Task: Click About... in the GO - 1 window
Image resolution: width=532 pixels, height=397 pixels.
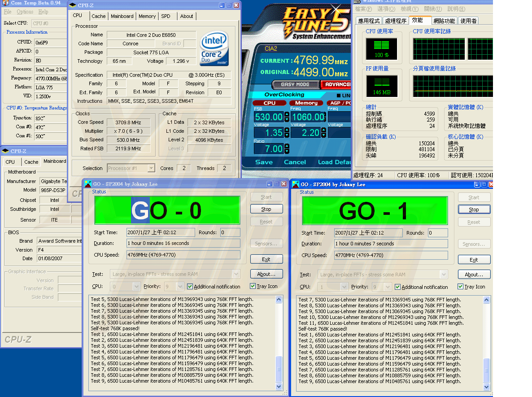Action: 474,274
